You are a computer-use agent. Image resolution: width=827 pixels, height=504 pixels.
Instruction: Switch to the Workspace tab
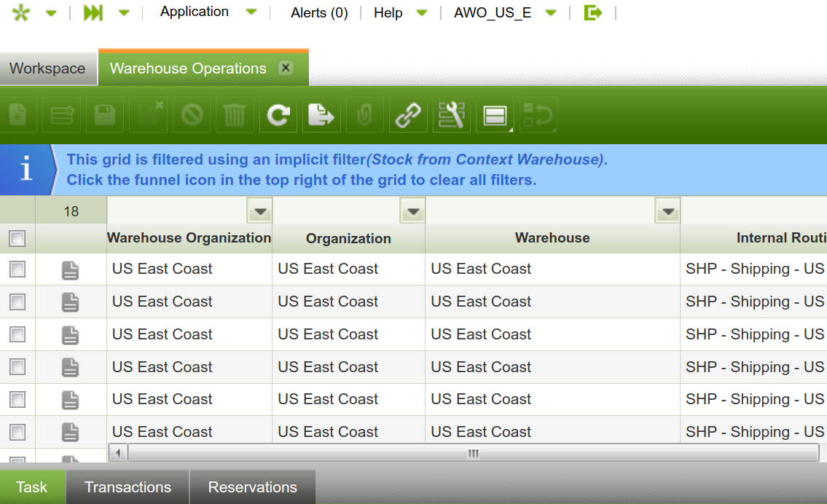[47, 68]
